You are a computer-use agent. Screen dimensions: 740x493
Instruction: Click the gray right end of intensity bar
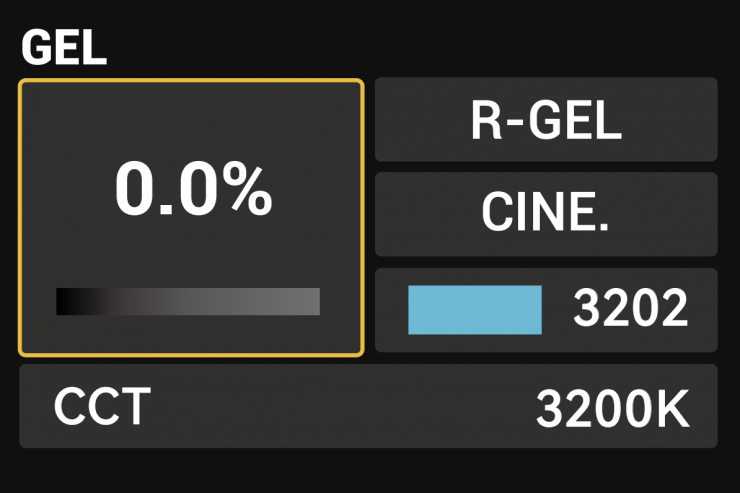pyautogui.click(x=310, y=302)
